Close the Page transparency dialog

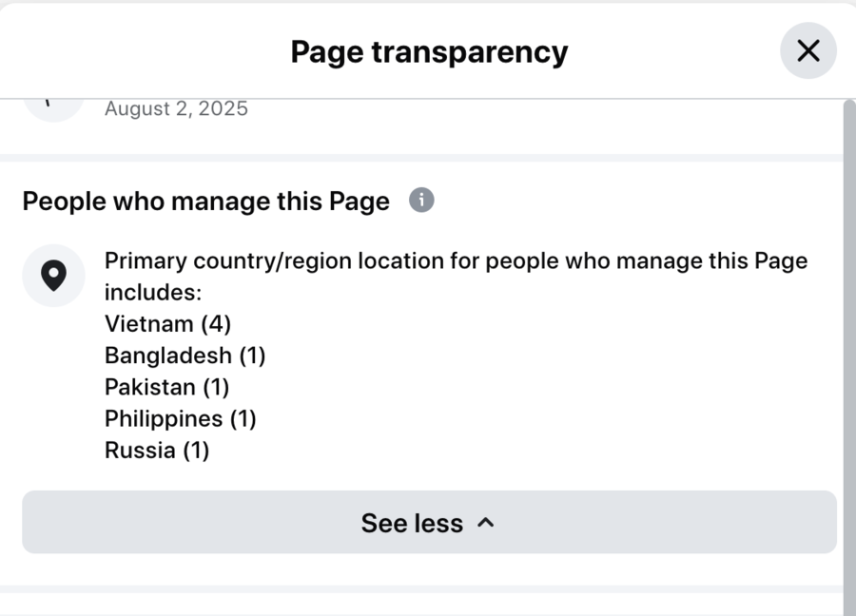click(807, 50)
